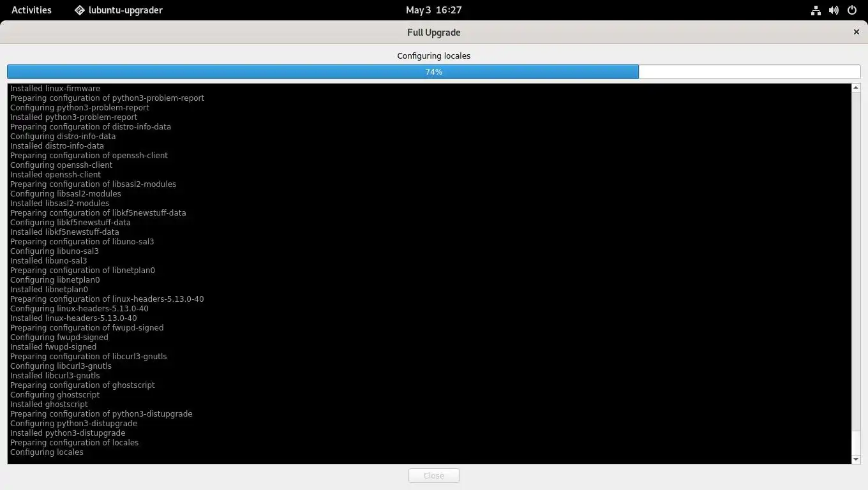
Task: Select the line 'Installed python3-distupgrade'
Action: 68,433
